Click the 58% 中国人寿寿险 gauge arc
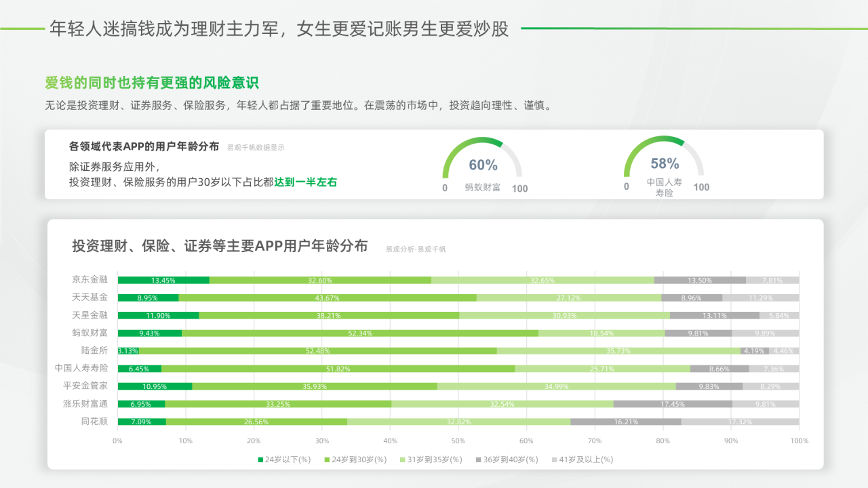 click(x=664, y=157)
